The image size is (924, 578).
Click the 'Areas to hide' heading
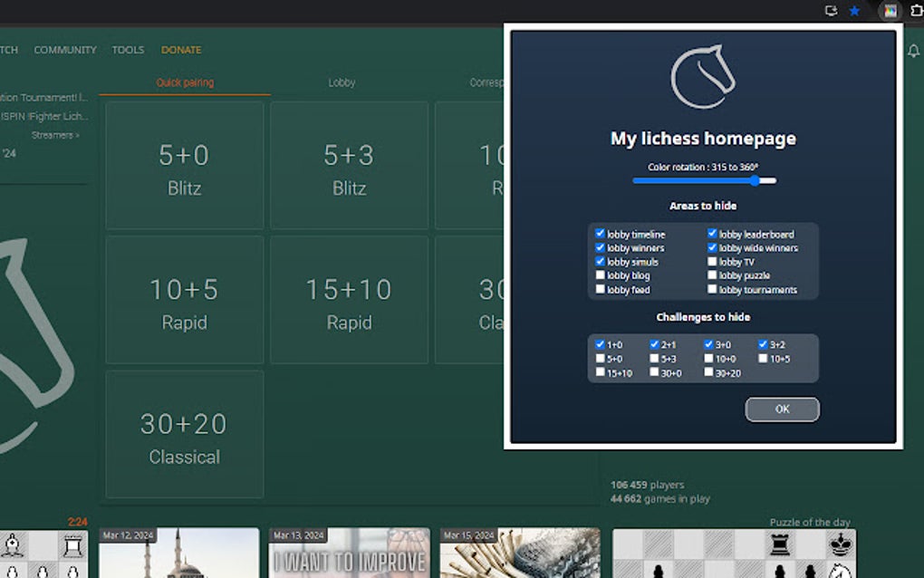pyautogui.click(x=703, y=206)
